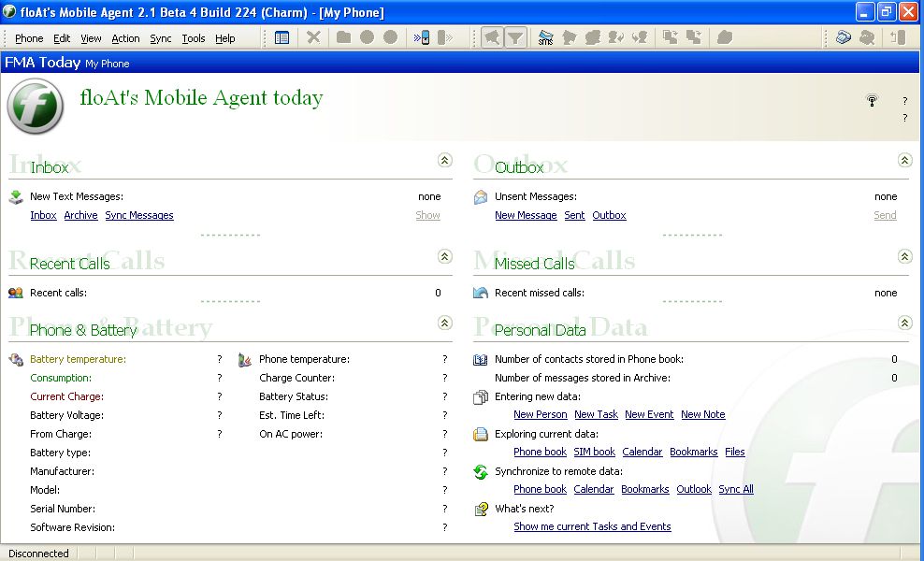Click the New Text Messages inbox icon

16,197
